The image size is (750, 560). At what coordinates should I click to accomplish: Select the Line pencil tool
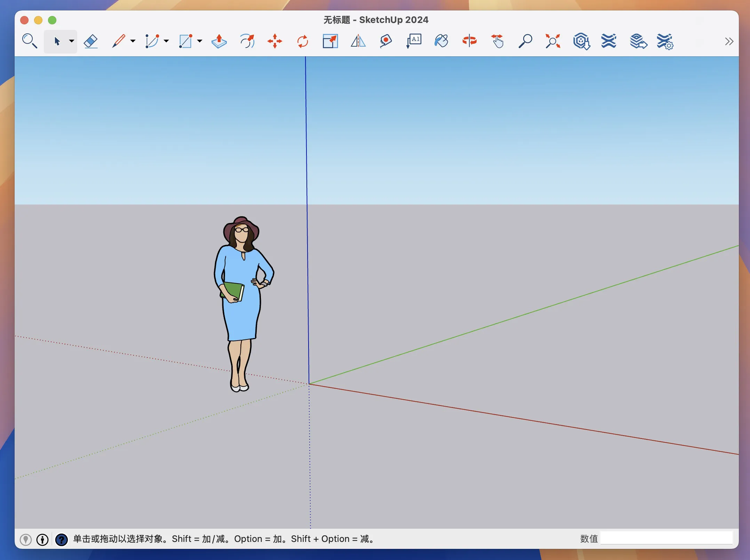pyautogui.click(x=119, y=41)
